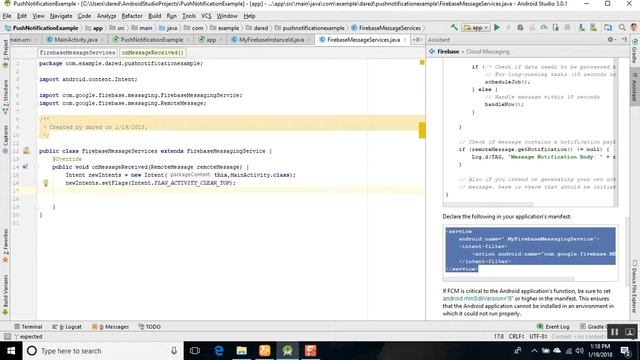The height and width of the screenshot is (360, 640).
Task: Open the Logcat tool window
Action: (x=67, y=327)
